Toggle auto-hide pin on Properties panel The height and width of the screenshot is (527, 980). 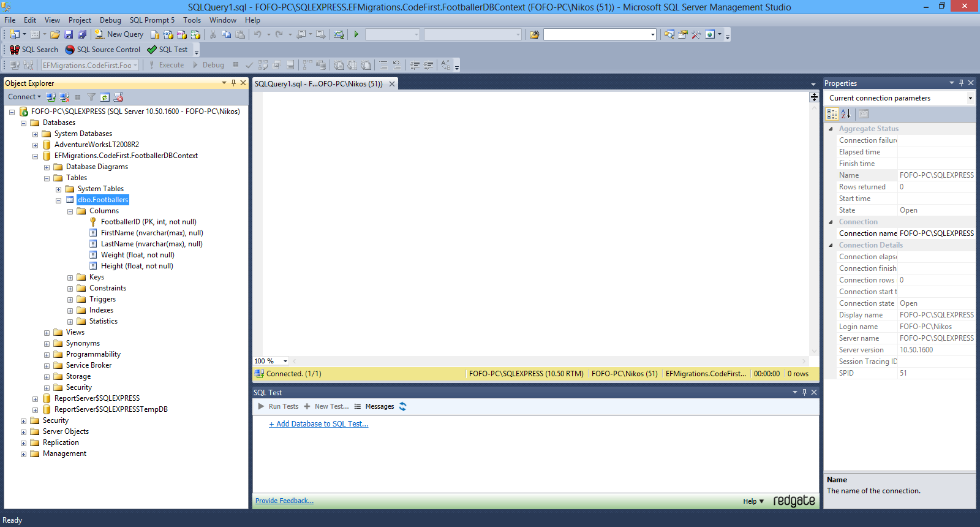(x=961, y=83)
